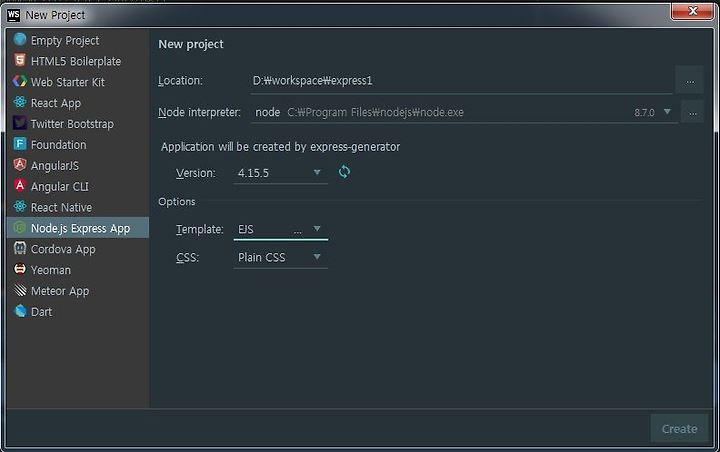Click the AngularJS shield icon
This screenshot has width=720, height=452.
click(x=20, y=164)
